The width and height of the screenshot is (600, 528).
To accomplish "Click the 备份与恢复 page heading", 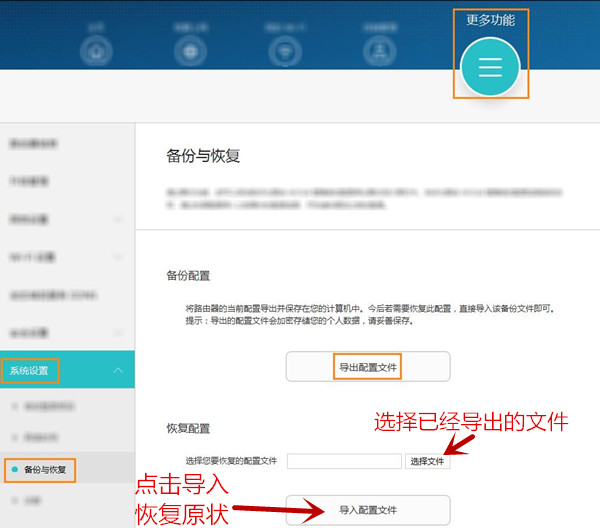I will tap(203, 156).
